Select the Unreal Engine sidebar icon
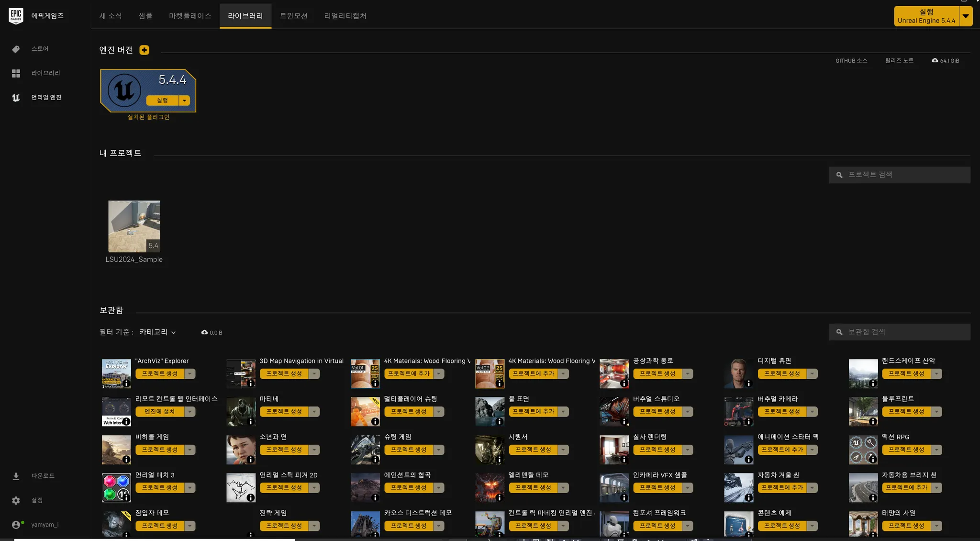Image resolution: width=980 pixels, height=541 pixels. [x=16, y=97]
